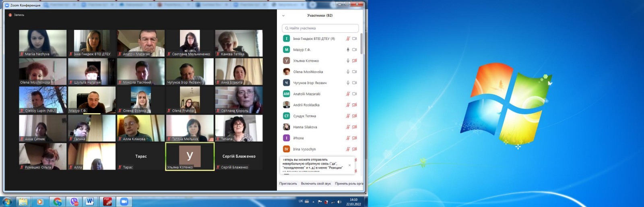Click the Найти участника search field
Image resolution: width=644 pixels, height=207 pixels.
(x=320, y=28)
